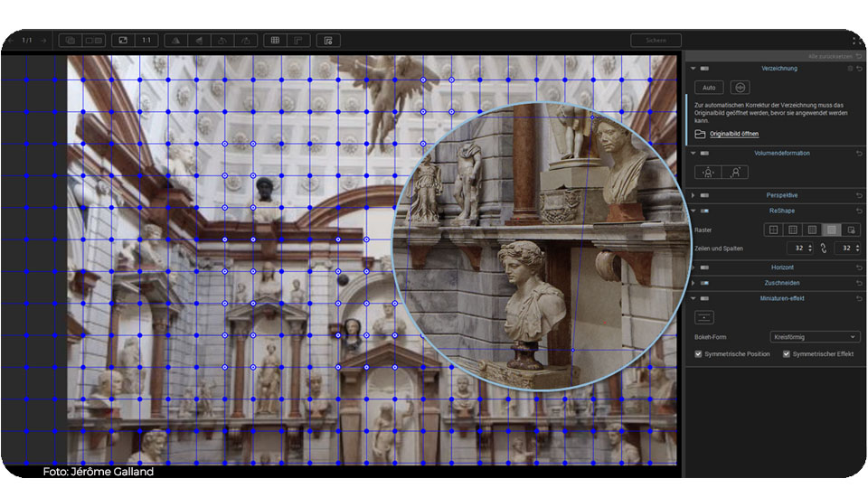Rotate image right icon
Screen dimensions: 868x488
pyautogui.click(x=246, y=41)
